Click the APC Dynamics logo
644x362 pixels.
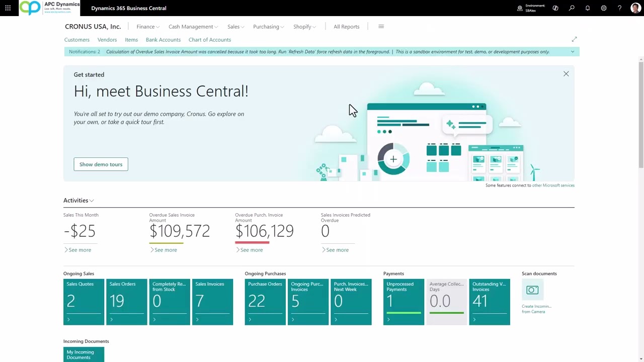pyautogui.click(x=50, y=8)
